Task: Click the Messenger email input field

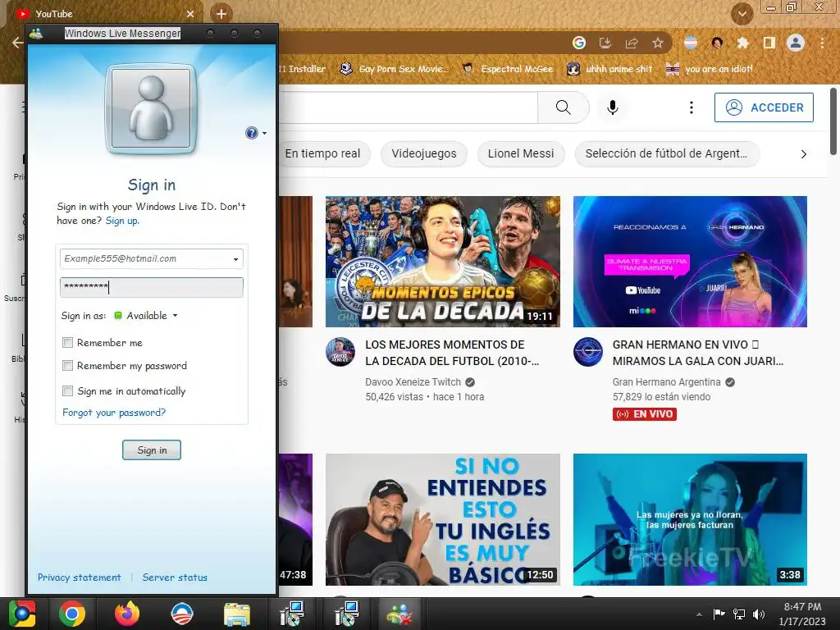Action: tap(152, 258)
